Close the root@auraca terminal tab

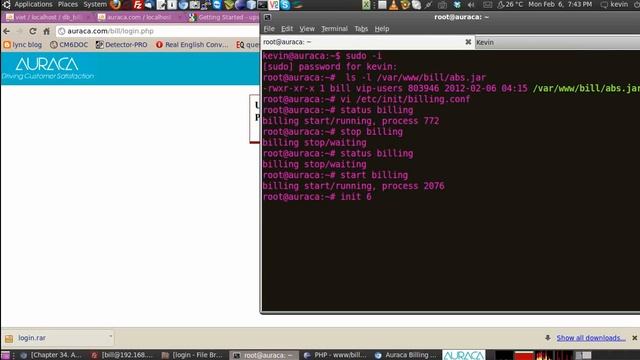pyautogui.click(x=468, y=42)
